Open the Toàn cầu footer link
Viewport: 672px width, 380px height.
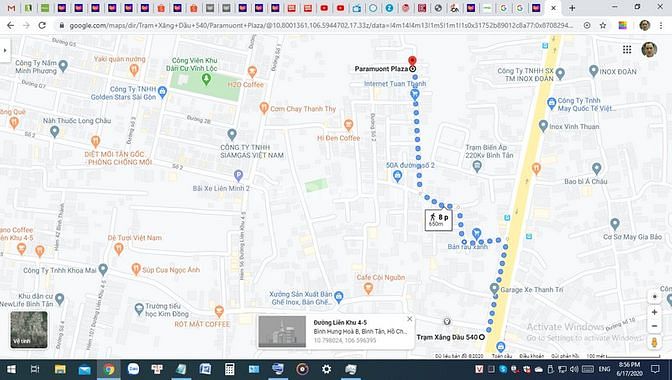coord(502,356)
